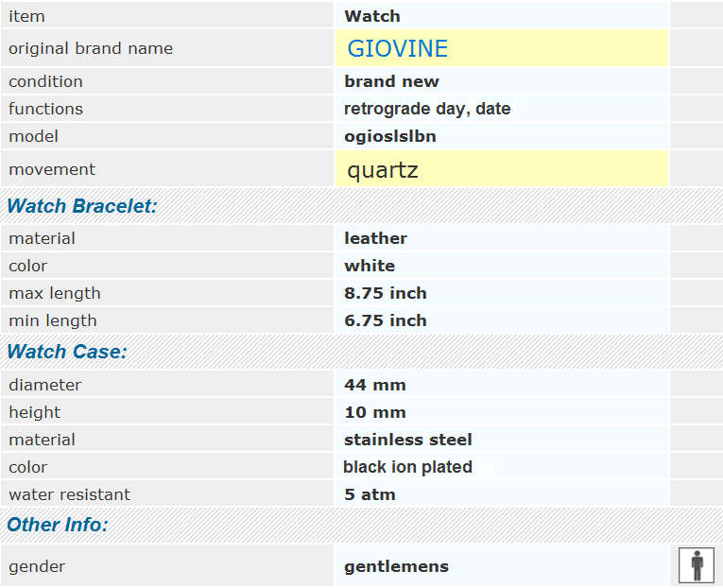The height and width of the screenshot is (588, 723).
Task: Click the 'movement' row label
Action: pyautogui.click(x=52, y=169)
